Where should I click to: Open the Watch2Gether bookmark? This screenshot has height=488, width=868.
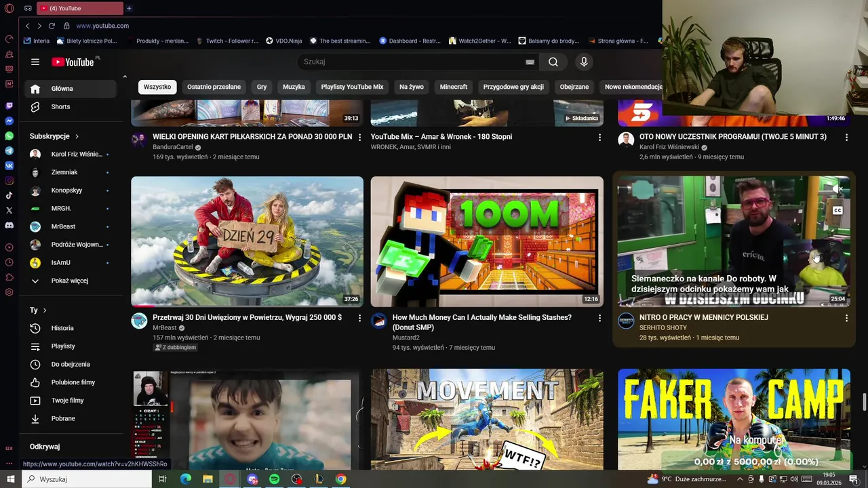(x=480, y=41)
